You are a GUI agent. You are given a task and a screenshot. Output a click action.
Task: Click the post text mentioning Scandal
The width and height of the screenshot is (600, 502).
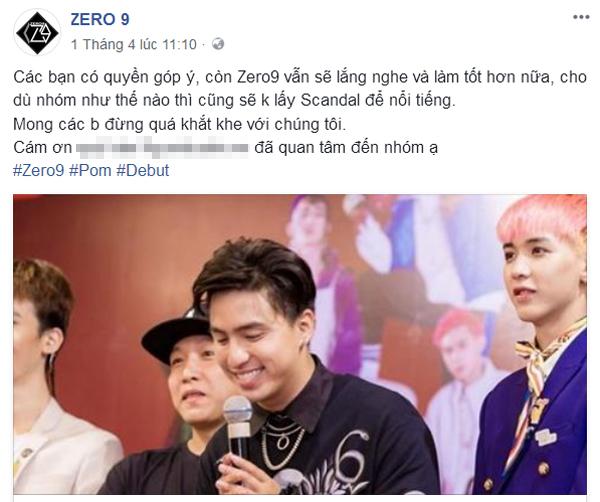[x=234, y=101]
